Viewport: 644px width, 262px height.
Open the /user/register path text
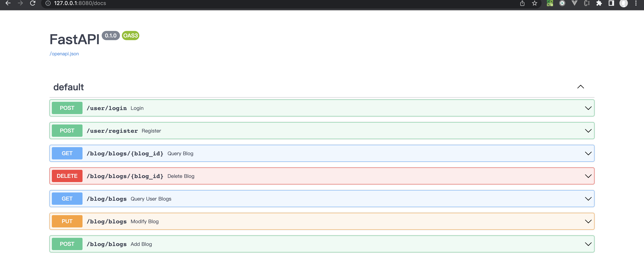[112, 131]
